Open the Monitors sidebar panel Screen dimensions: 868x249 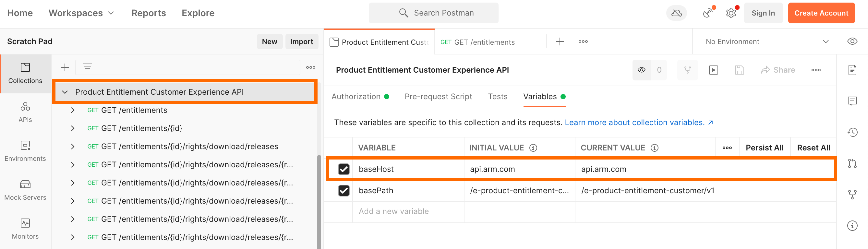point(25,229)
